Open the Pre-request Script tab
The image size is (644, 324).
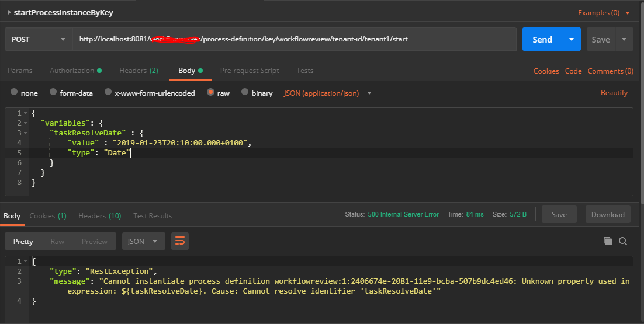(x=250, y=71)
